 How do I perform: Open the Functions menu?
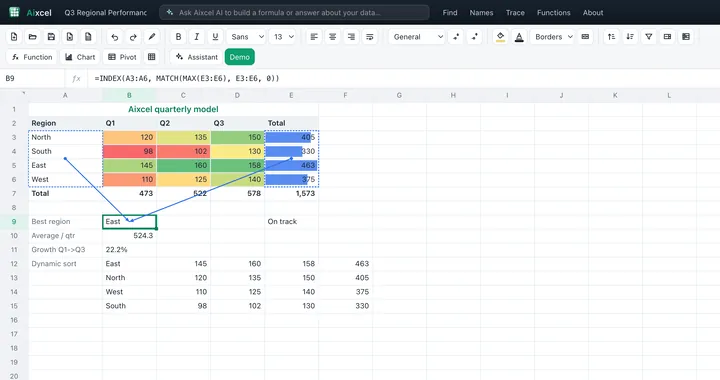pos(553,12)
